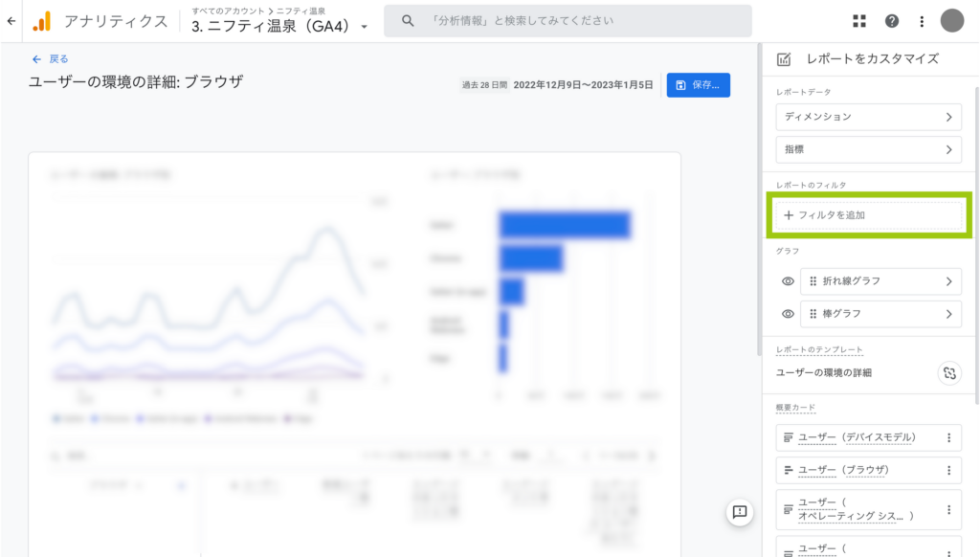Grab the drag handle of 棒グラフ

point(813,314)
